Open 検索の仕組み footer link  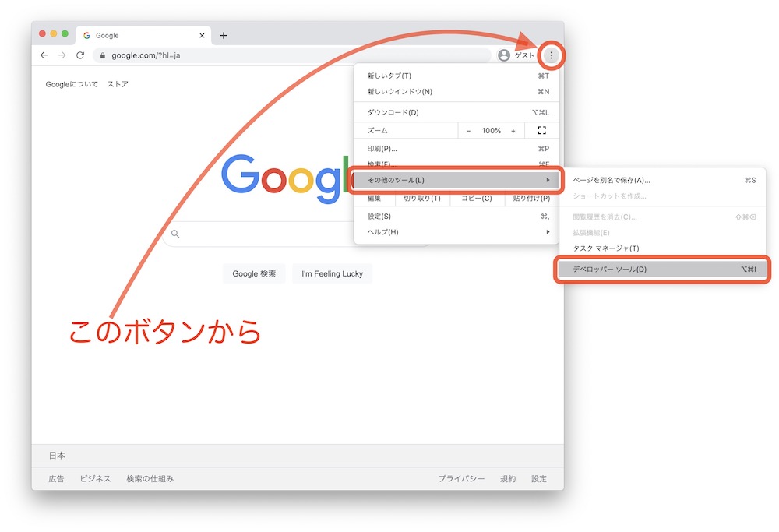click(x=150, y=479)
